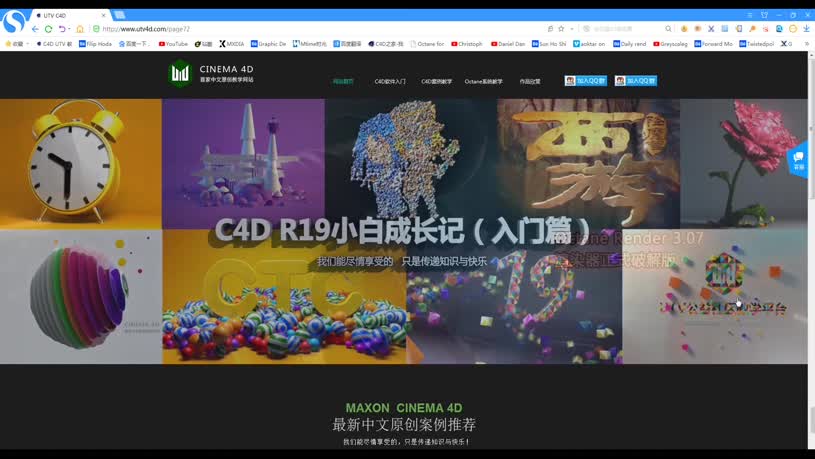This screenshot has width=815, height=459.
Task: Open the Greyscaleg bookmark
Action: [x=671, y=44]
